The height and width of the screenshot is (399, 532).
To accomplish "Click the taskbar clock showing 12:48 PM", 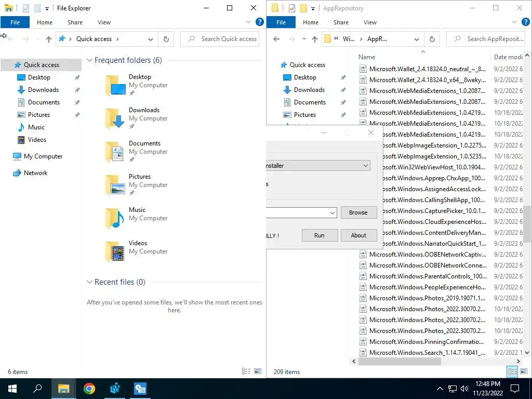I will (x=487, y=389).
